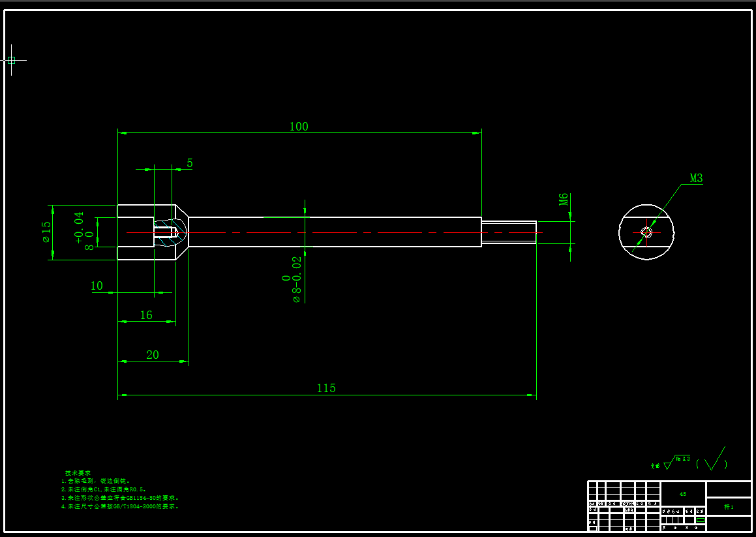
Task: Select the 10 dimension text
Action: [97, 286]
